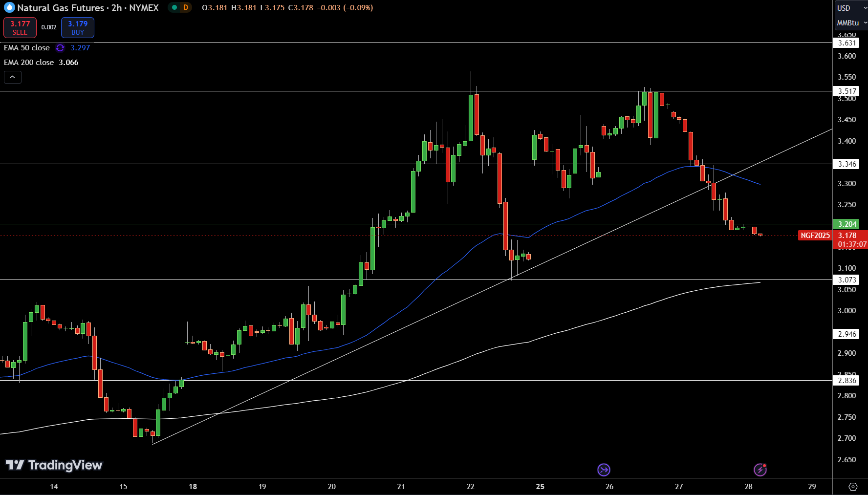The width and height of the screenshot is (868, 495).
Task: Open chart settings gear icon
Action: (x=853, y=487)
